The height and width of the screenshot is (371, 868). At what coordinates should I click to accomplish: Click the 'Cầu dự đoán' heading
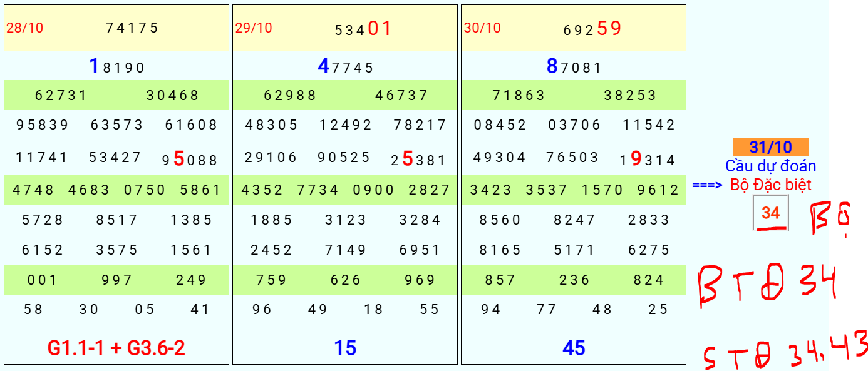[771, 166]
